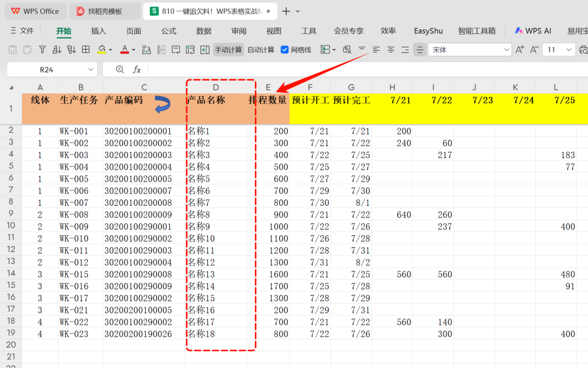Viewport: 588px width, 368px height.
Task: Open tab list chevron next to plus
Action: tap(298, 11)
